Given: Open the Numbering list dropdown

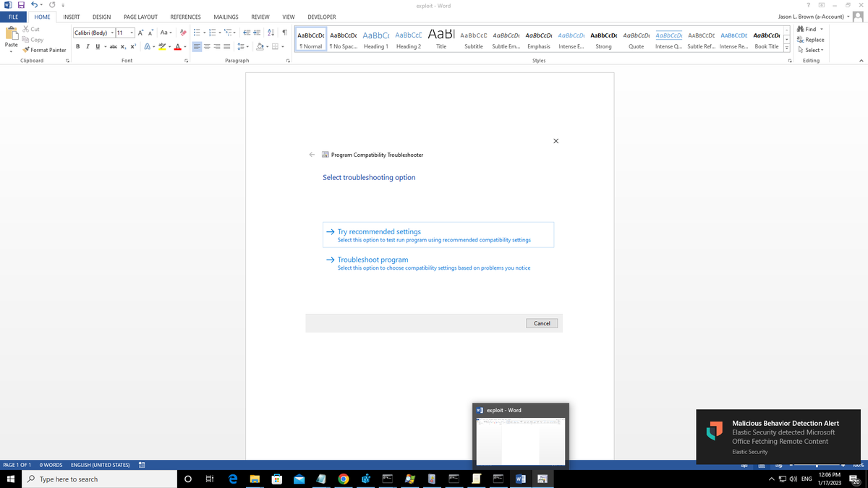Looking at the screenshot, I should point(218,33).
